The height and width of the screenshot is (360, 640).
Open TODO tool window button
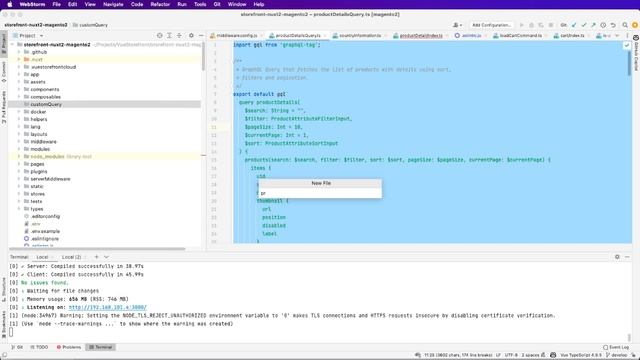click(x=39, y=347)
